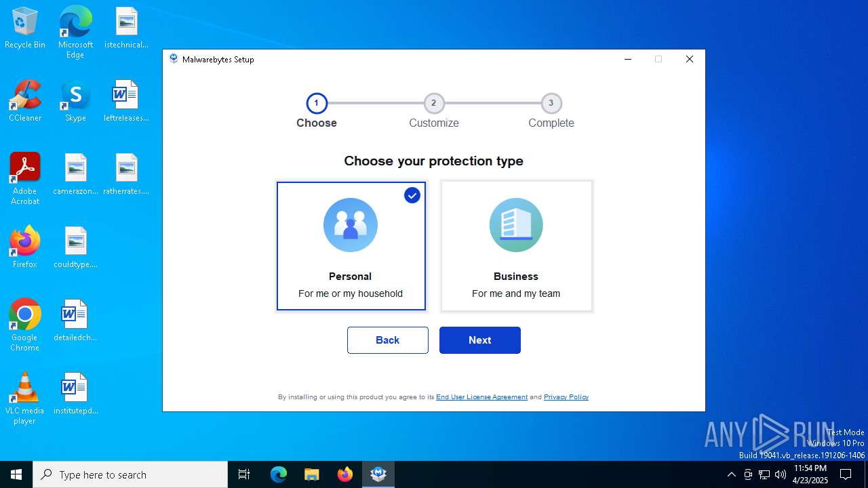
Task: Click the "For me and my team" text
Action: (x=516, y=293)
